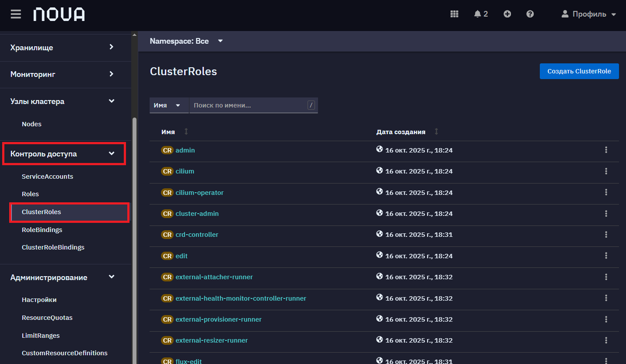Viewport: 626px width, 364px height.
Task: Open external-health-monitor-controller-runner link
Action: tap(241, 298)
